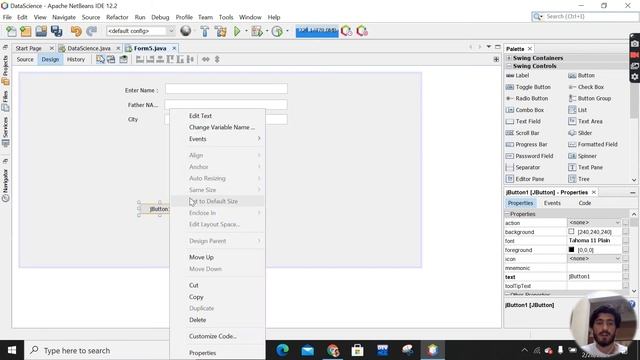Click the foreground black color swatch
Viewport: 640px width, 360px height.
tap(571, 249)
